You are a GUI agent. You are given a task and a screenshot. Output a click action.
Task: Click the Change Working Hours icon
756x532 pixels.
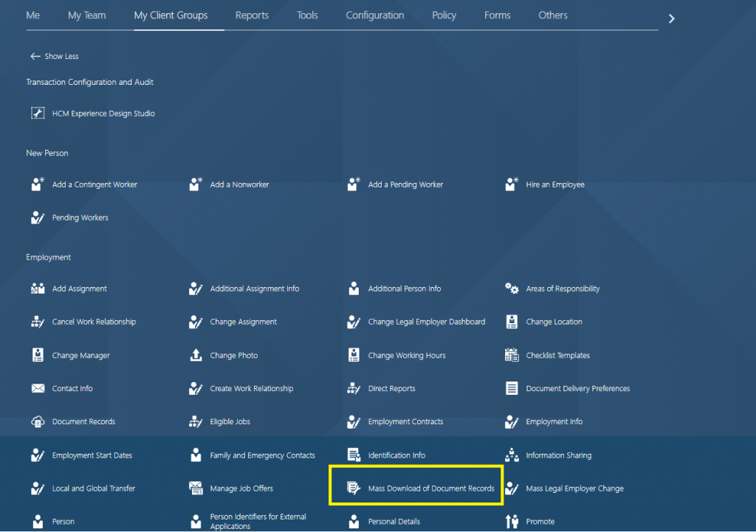pos(354,355)
